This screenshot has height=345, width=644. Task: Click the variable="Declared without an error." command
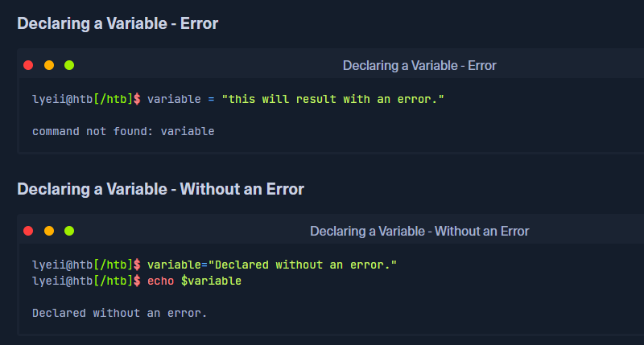(272, 265)
